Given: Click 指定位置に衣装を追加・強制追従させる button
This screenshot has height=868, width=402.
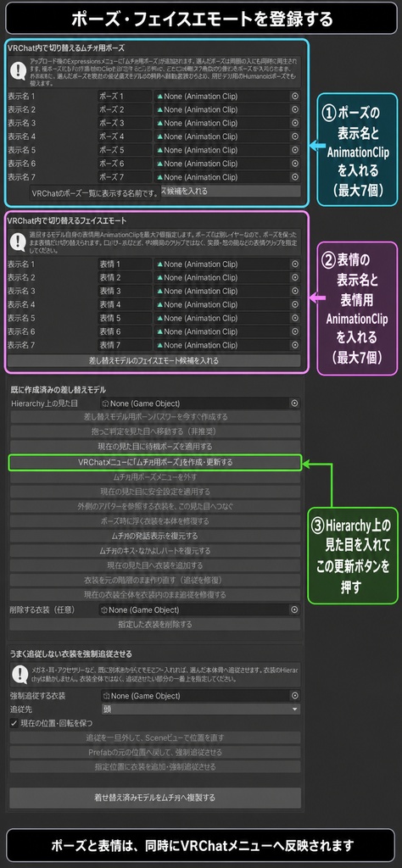Looking at the screenshot, I should pyautogui.click(x=155, y=767).
